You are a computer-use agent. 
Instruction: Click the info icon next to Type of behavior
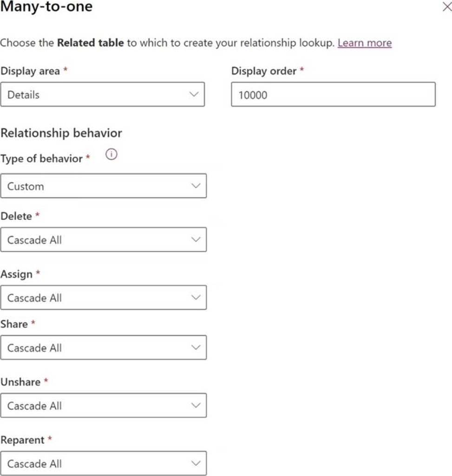tap(111, 154)
